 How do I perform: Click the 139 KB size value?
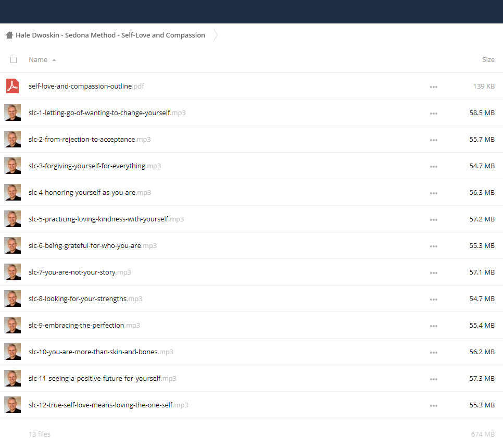click(484, 86)
